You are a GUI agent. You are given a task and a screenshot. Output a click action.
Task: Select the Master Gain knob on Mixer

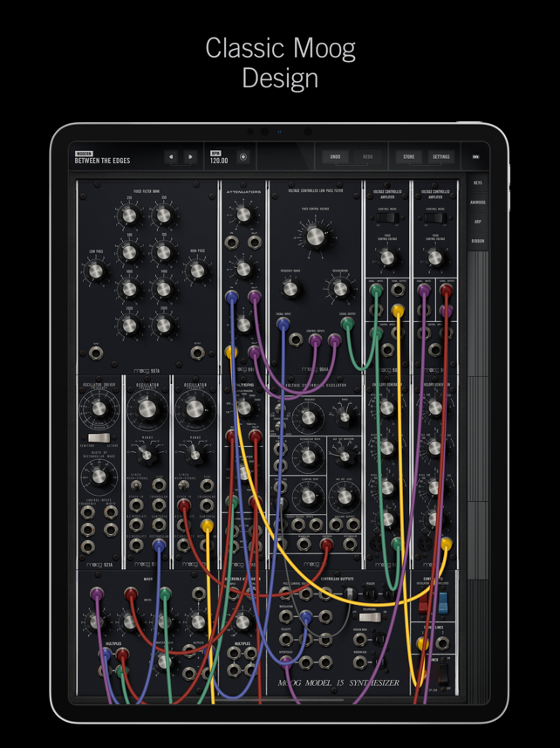(x=163, y=662)
